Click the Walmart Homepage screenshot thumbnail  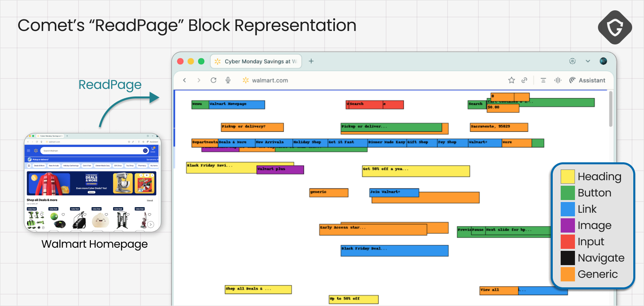coord(92,183)
